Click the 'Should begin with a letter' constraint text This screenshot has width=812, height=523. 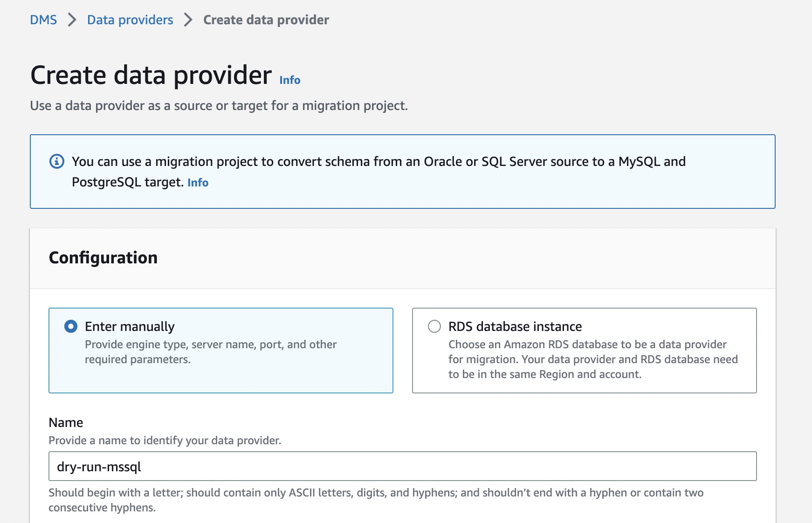click(376, 500)
